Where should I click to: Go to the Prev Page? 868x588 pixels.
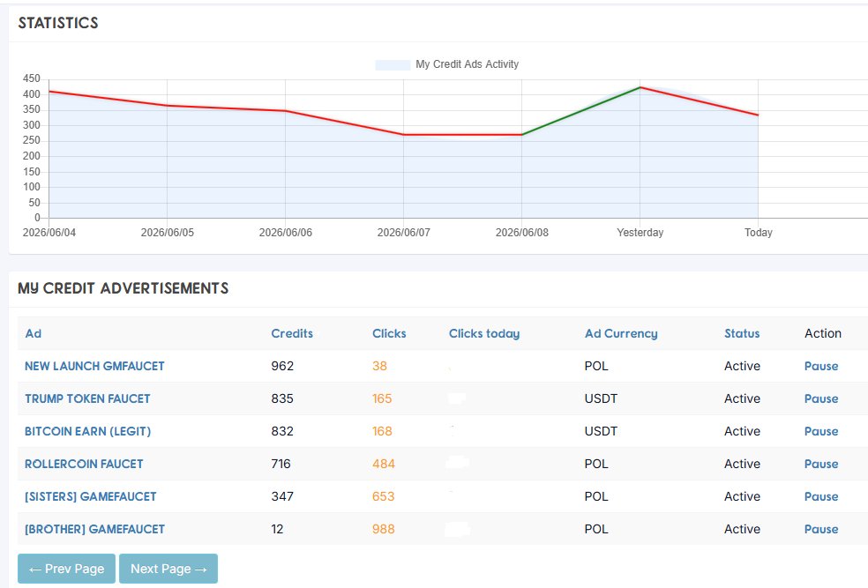click(66, 569)
